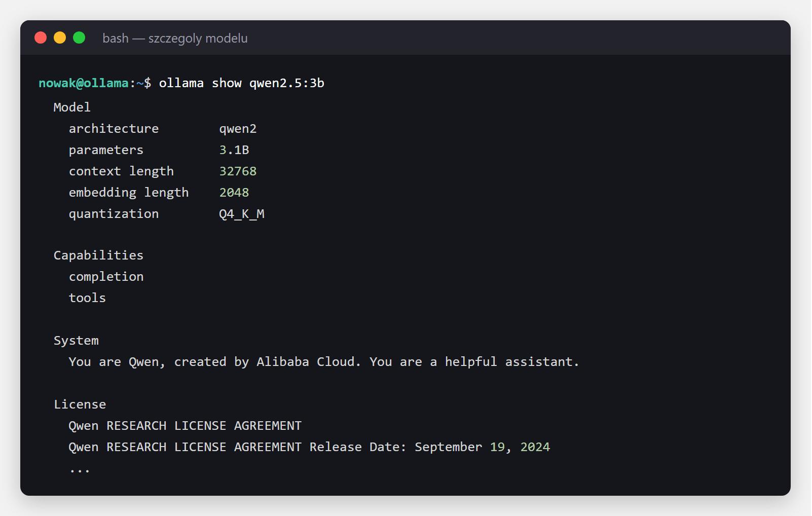812x516 pixels.
Task: Click the title 'bash — szczegoly modelu'
Action: (175, 39)
